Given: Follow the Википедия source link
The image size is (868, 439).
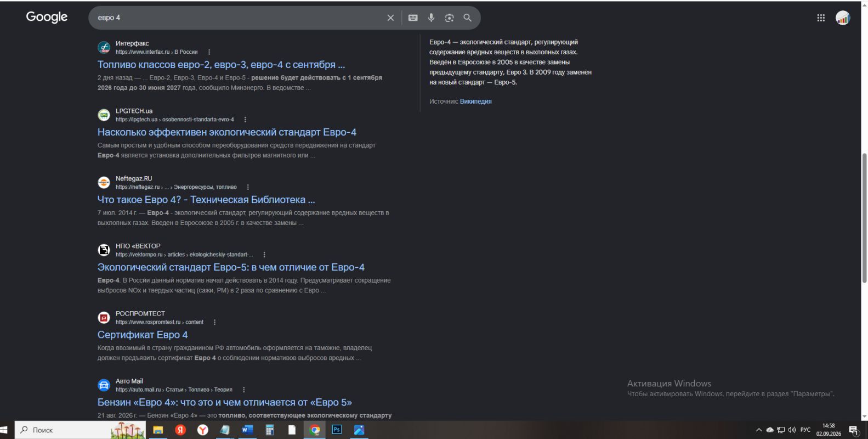Looking at the screenshot, I should coord(476,102).
